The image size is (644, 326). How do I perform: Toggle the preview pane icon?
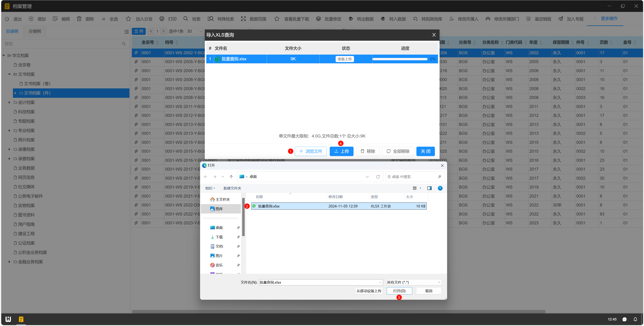pos(429,188)
